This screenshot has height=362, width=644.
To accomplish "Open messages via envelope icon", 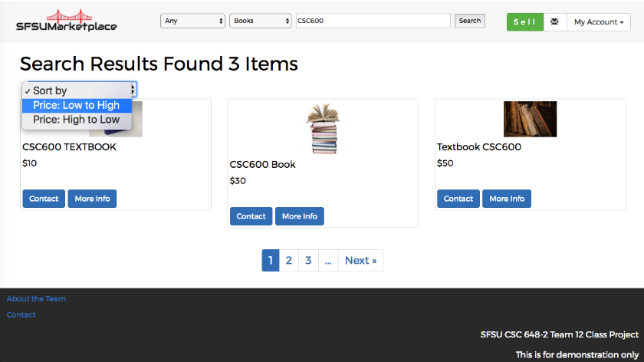I will point(554,21).
